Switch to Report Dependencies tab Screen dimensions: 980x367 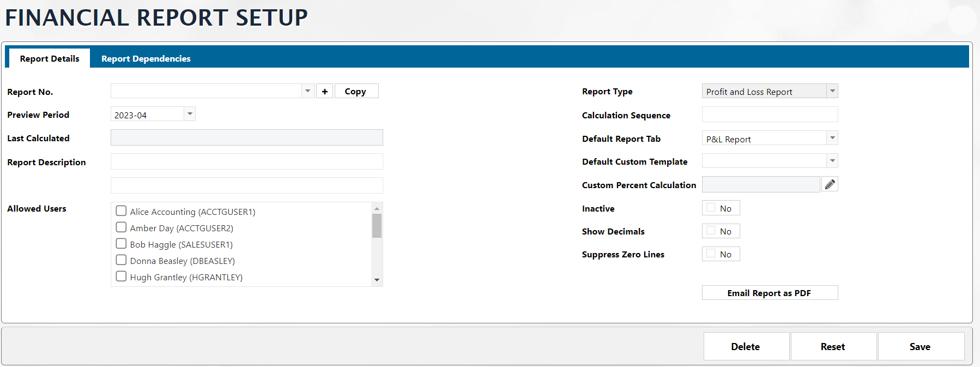click(x=146, y=59)
